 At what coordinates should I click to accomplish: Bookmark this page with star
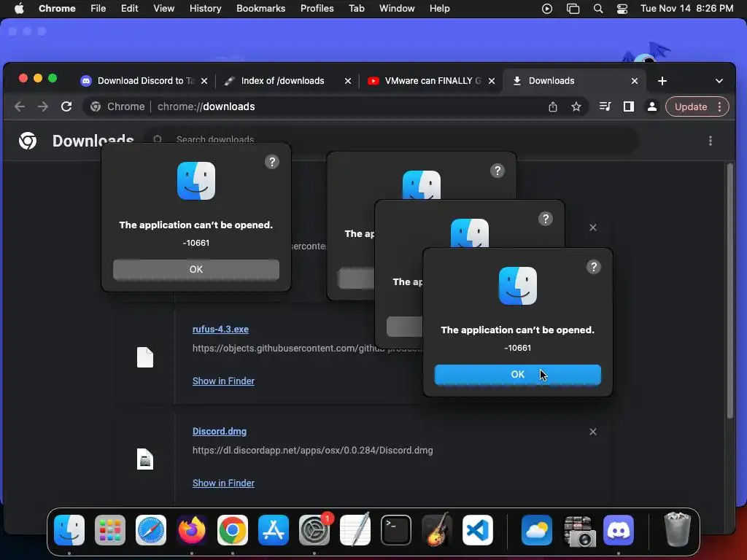(576, 106)
